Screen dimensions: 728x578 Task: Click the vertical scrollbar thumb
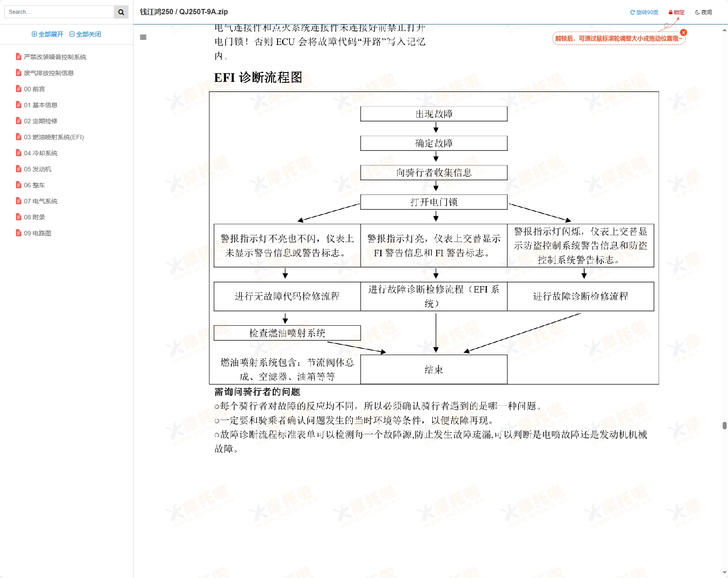coord(724,426)
